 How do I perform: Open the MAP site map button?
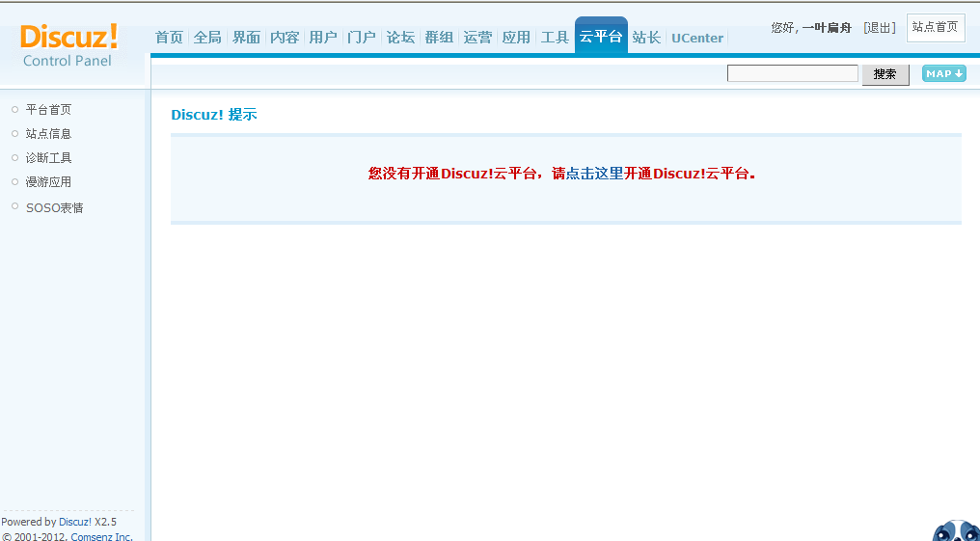click(x=943, y=73)
